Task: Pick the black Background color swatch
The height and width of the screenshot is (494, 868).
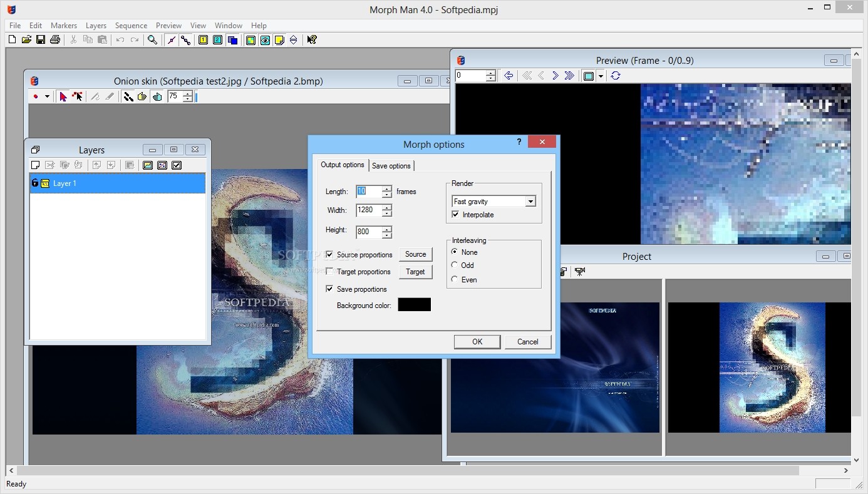Action: 415,305
